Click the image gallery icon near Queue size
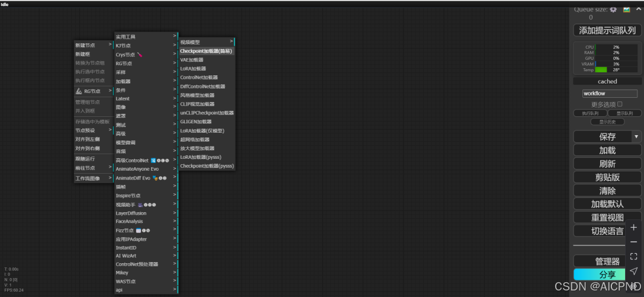 pyautogui.click(x=626, y=9)
